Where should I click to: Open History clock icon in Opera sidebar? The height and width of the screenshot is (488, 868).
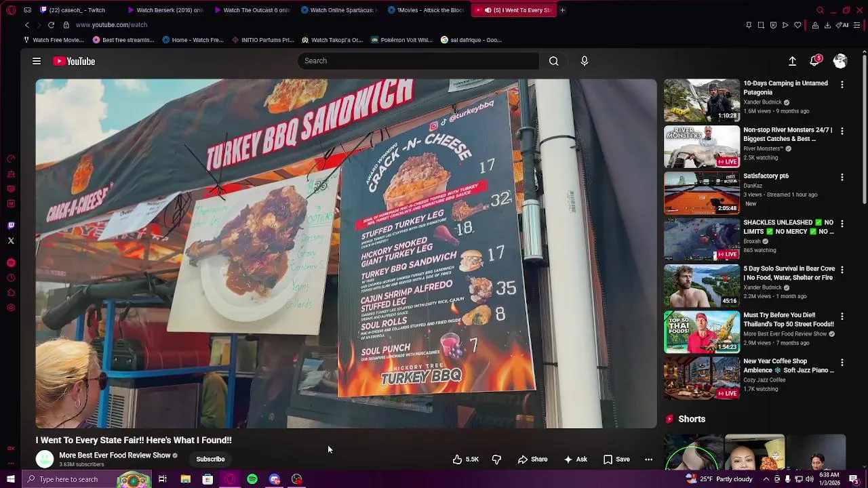tap(11, 278)
